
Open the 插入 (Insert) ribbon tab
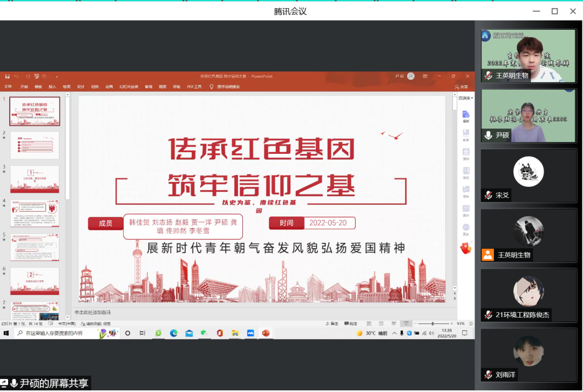click(x=52, y=86)
